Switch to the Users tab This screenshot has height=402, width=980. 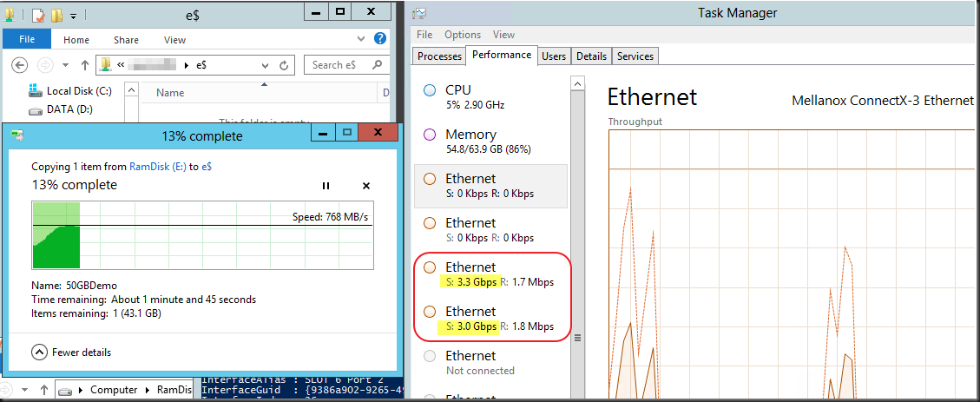tap(554, 56)
